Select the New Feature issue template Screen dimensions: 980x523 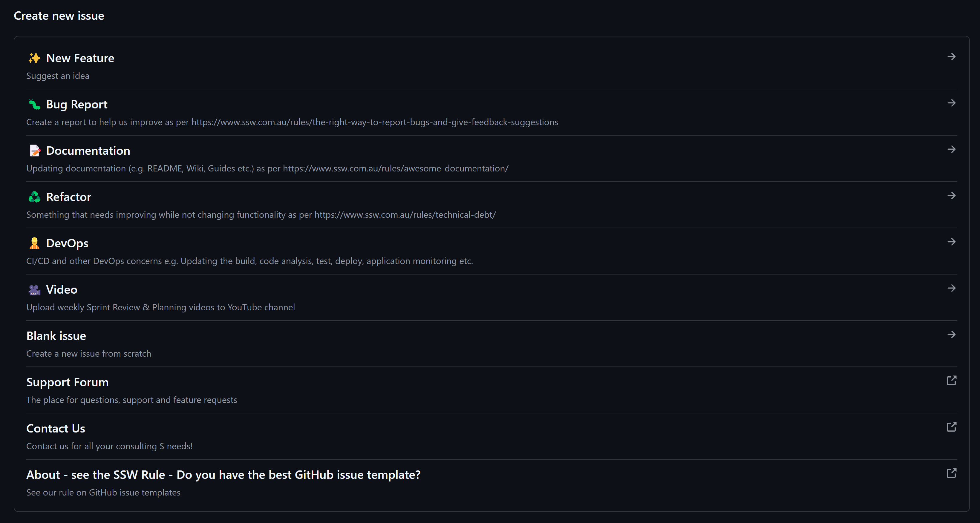[x=80, y=58]
